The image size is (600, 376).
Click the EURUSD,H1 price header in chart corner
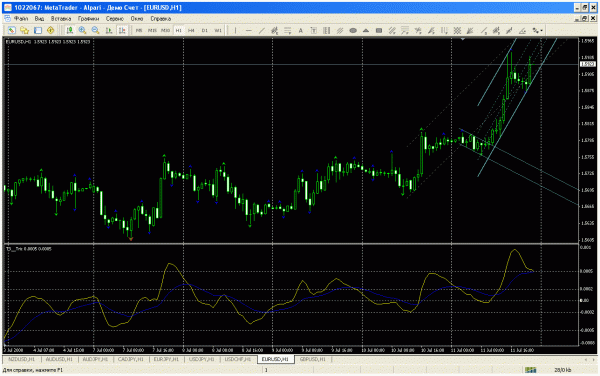click(48, 41)
